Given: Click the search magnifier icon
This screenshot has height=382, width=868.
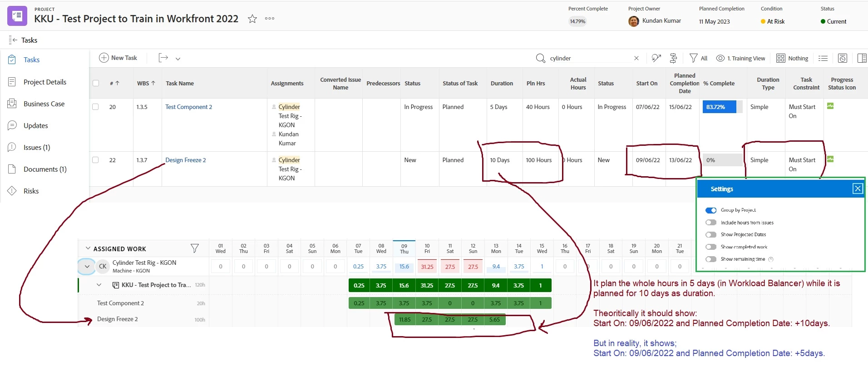Looking at the screenshot, I should pyautogui.click(x=540, y=58).
